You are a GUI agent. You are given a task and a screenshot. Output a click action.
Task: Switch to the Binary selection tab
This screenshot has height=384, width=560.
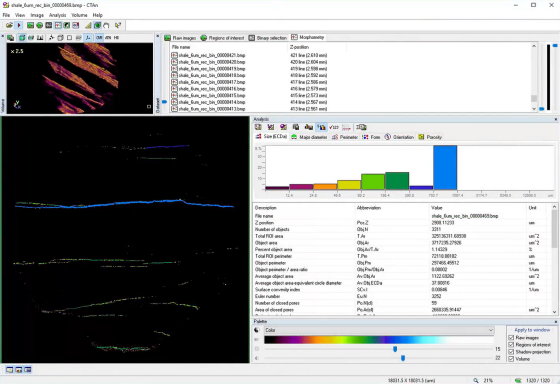click(268, 38)
